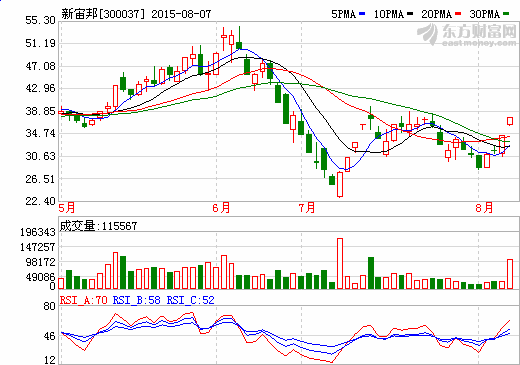Click the green 30PMA legend marker

(506, 14)
